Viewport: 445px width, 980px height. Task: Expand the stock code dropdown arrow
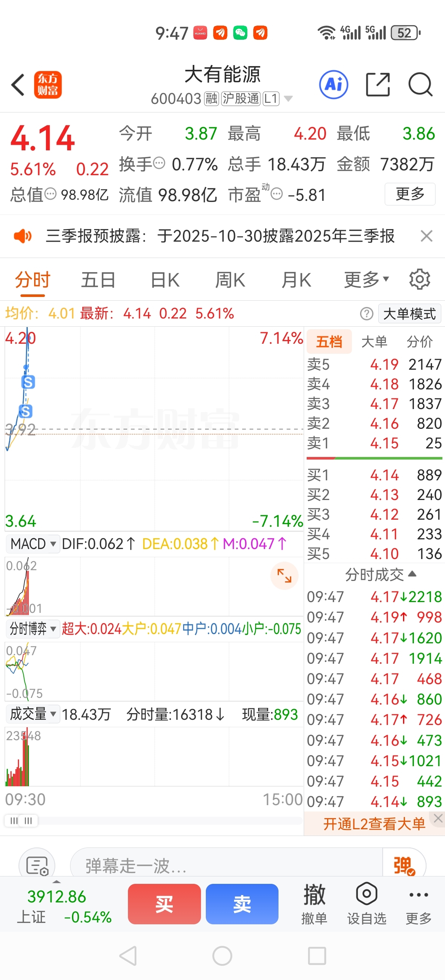click(x=289, y=99)
